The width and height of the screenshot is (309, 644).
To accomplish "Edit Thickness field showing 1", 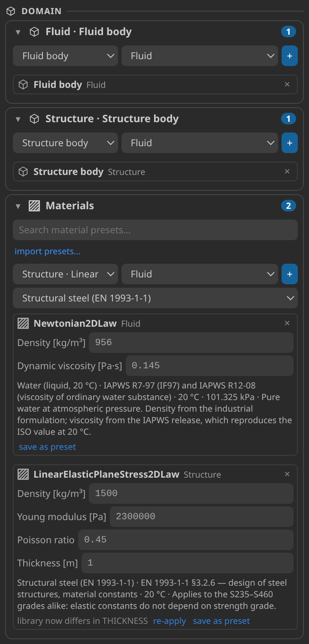I will click(188, 563).
